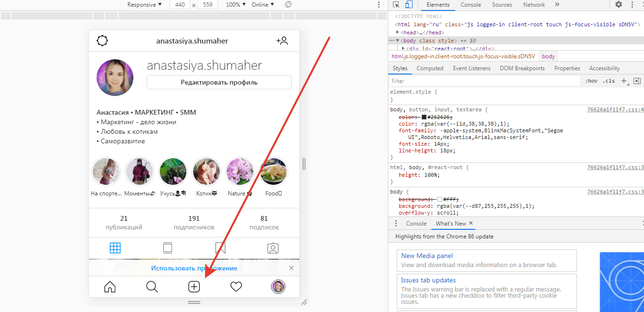
Task: Open the 'Котик' story highlight
Action: [207, 172]
